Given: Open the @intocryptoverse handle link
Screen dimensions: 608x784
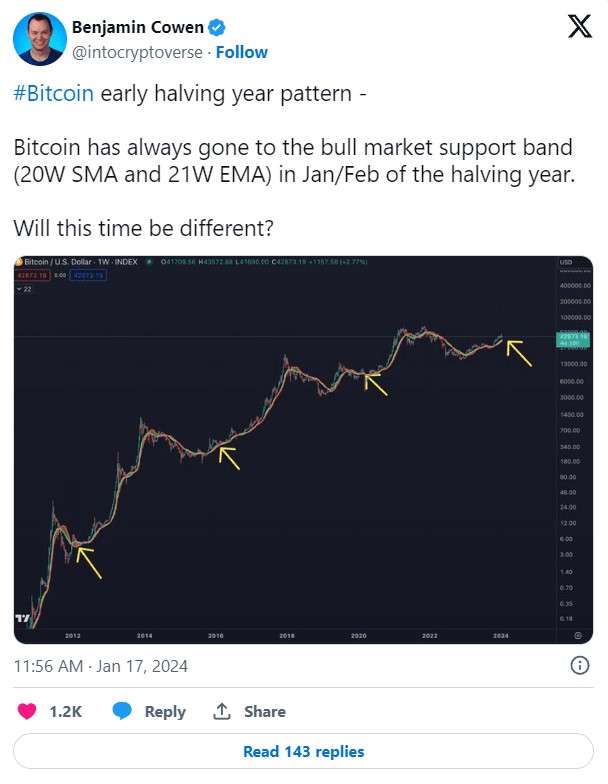Looking at the screenshot, I should point(138,52).
